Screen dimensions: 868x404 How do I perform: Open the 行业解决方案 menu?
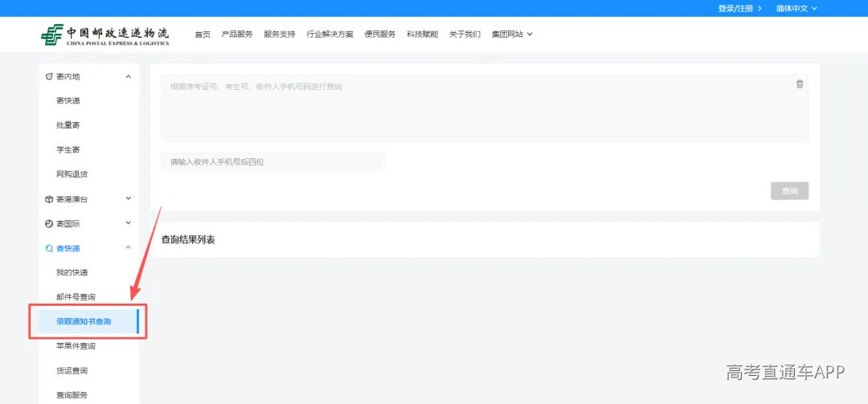[x=330, y=35]
